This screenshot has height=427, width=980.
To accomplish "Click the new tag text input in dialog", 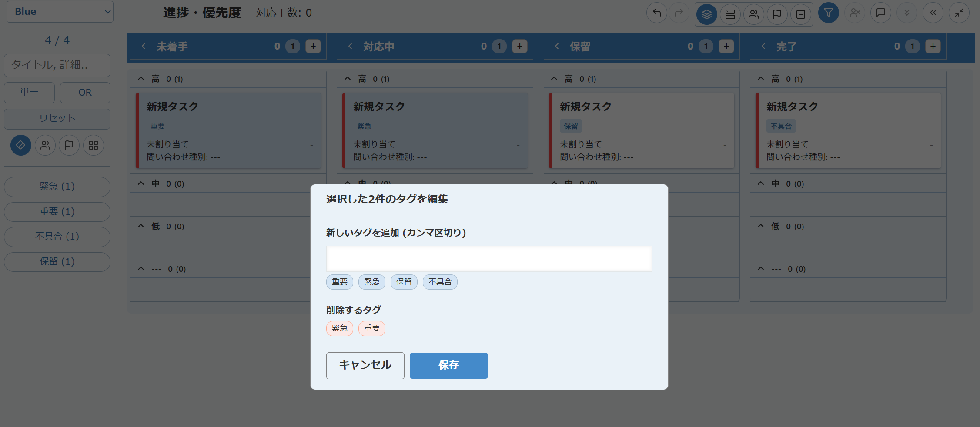I will (489, 259).
